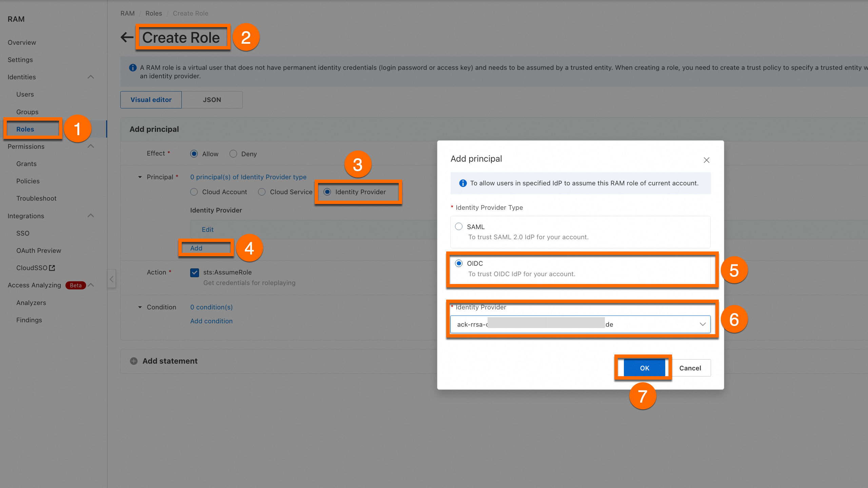Collapse the Identities section chevron
Viewport: 868px width, 488px height.
(91, 77)
